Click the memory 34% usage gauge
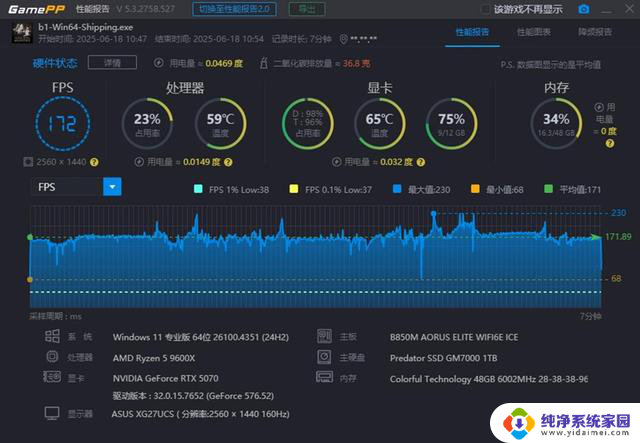The width and height of the screenshot is (640, 443). click(556, 124)
